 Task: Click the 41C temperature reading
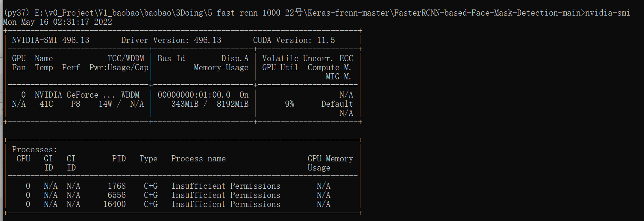click(46, 104)
